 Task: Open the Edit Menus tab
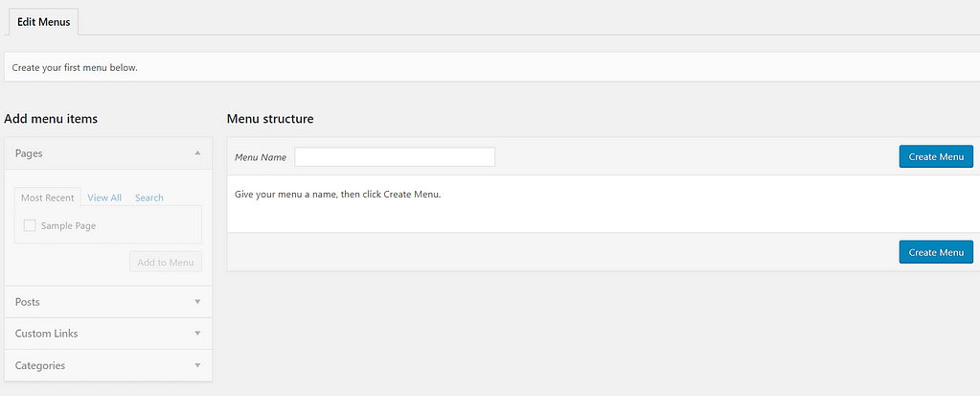click(x=43, y=21)
